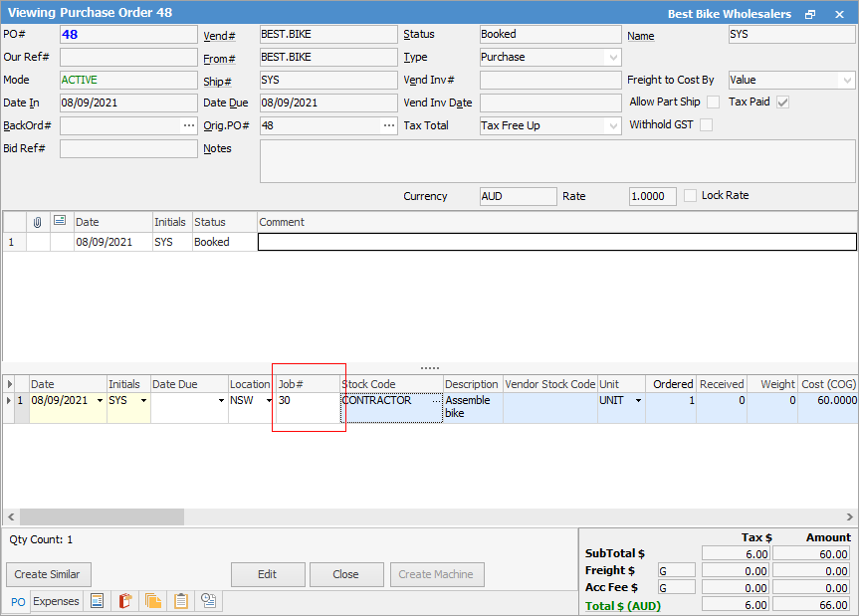Expand the Tax Total dropdown showing Tax Free Up
This screenshot has height=616, width=859.
click(x=615, y=125)
